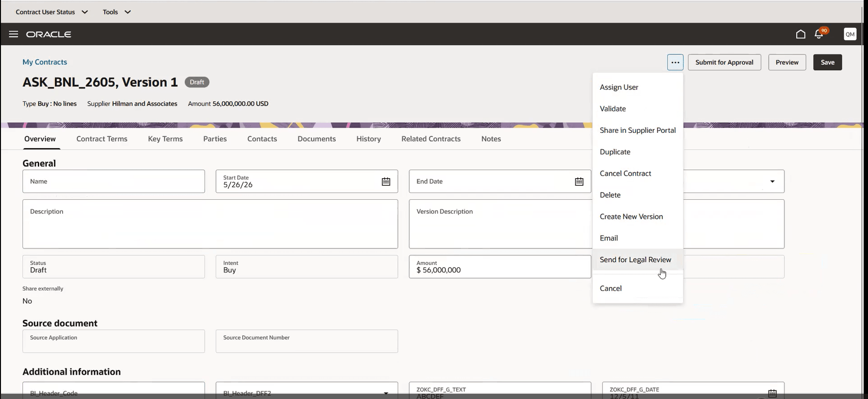Go to the home icon

(801, 34)
